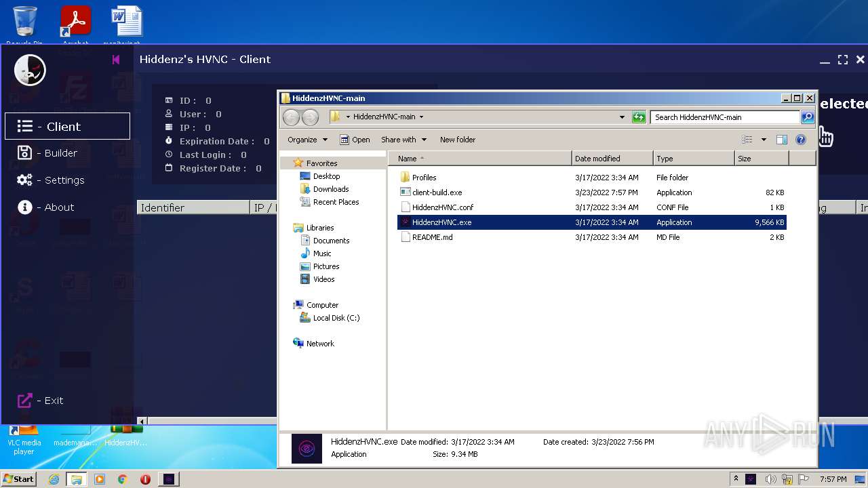Open the Client section in HVNC sidebar

click(x=67, y=126)
